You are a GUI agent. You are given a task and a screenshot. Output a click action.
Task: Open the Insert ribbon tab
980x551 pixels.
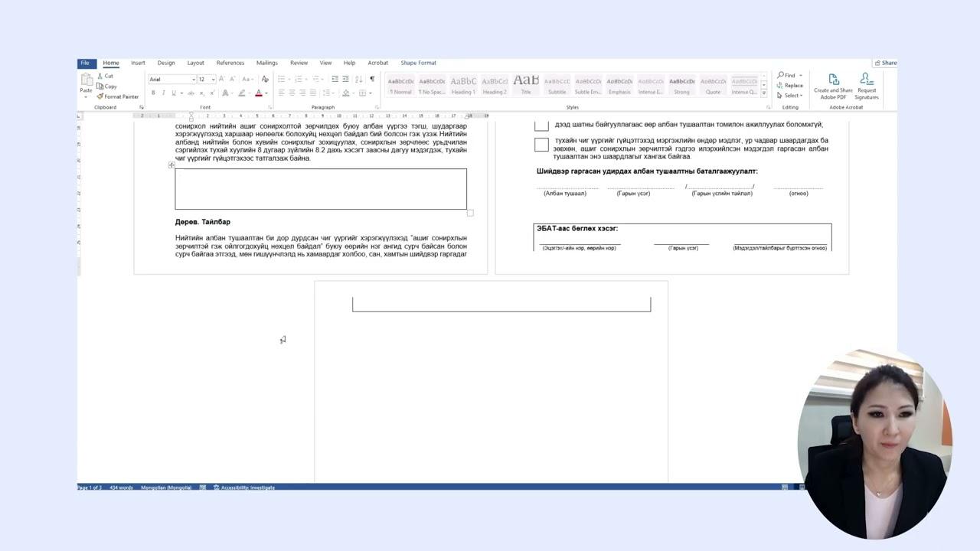138,63
